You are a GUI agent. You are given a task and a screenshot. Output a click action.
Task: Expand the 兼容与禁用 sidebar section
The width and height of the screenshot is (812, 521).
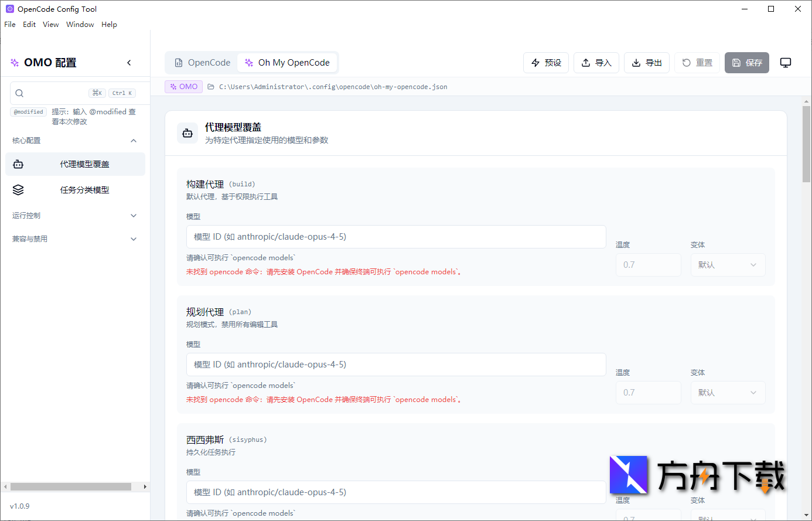click(75, 239)
